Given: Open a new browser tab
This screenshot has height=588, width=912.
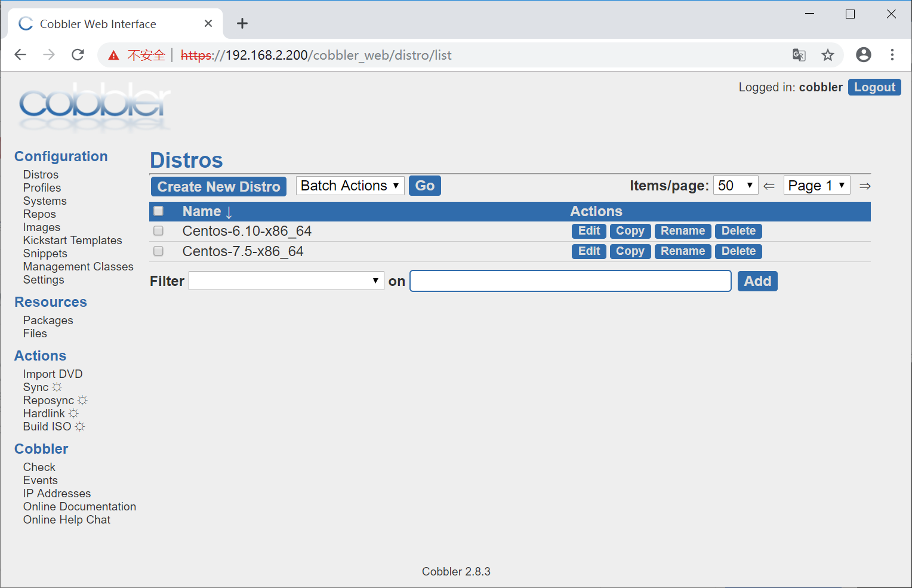Looking at the screenshot, I should click(242, 23).
